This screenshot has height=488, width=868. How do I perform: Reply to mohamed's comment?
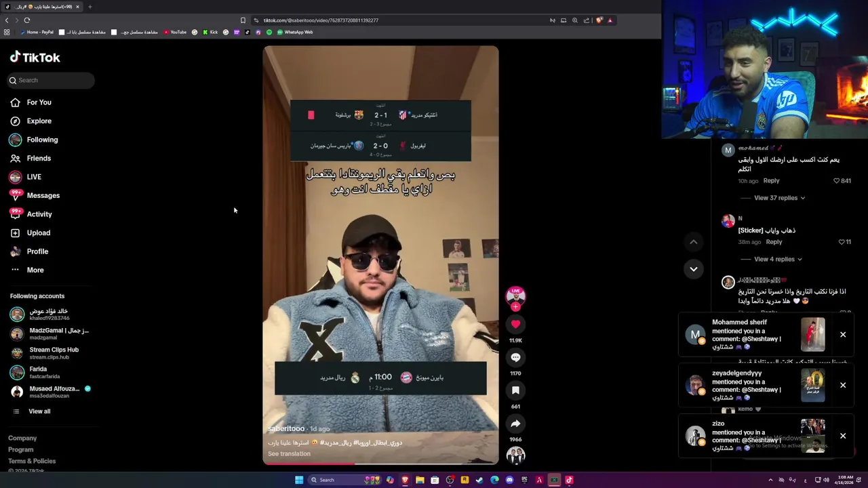771,181
